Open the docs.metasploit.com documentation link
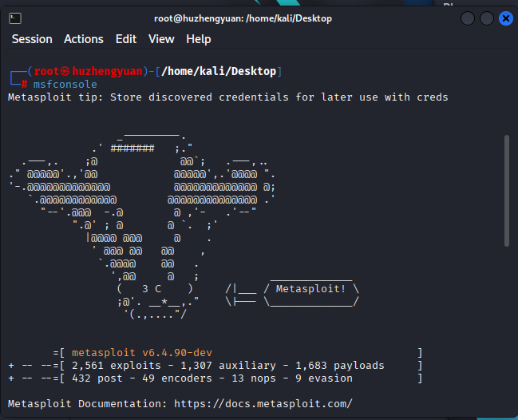518x420 pixels. tap(263, 404)
